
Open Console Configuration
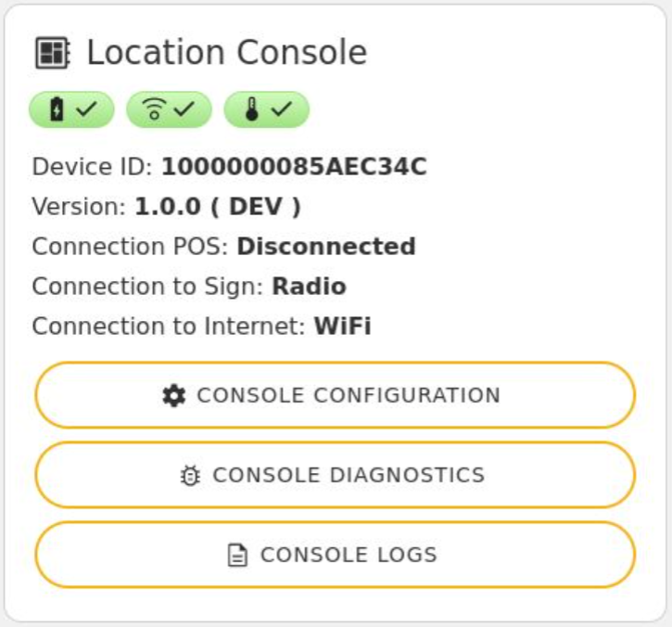(335, 395)
